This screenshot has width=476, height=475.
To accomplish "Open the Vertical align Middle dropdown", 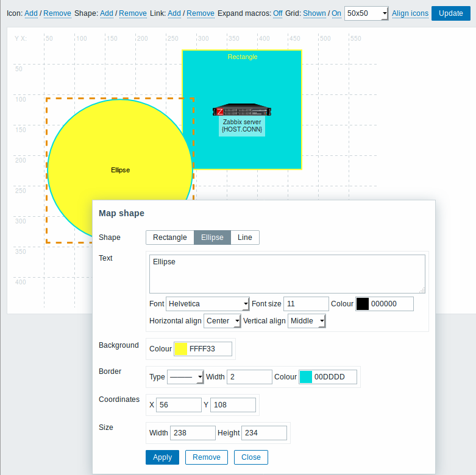I will (x=307, y=320).
